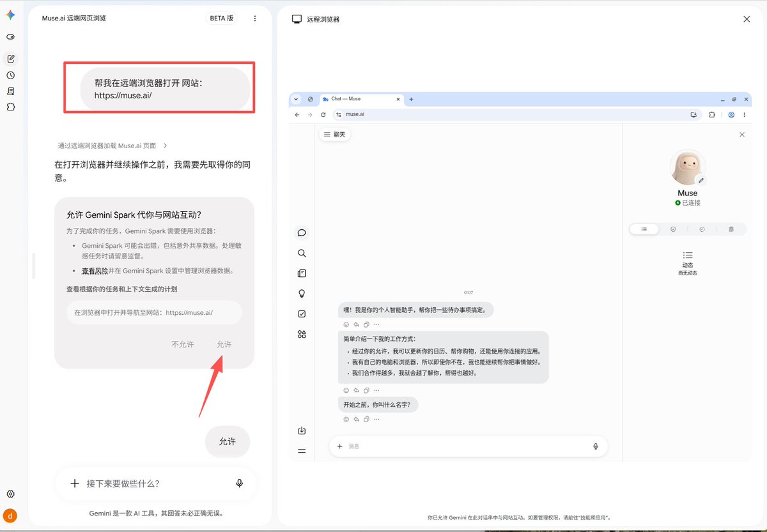Select the 'Chat — Muse' browser tab
The width and height of the screenshot is (767, 532).
coord(361,99)
